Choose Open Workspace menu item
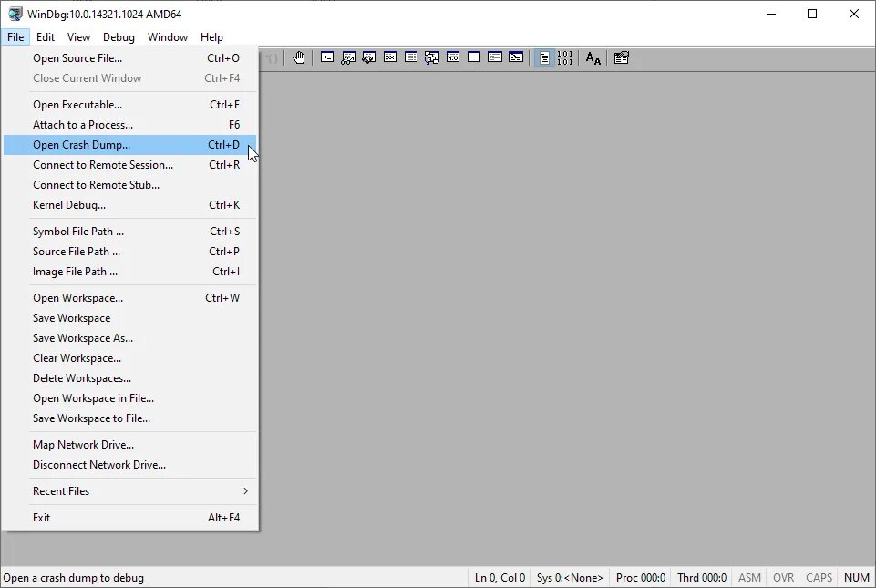Viewport: 876px width, 588px height. (x=129, y=298)
